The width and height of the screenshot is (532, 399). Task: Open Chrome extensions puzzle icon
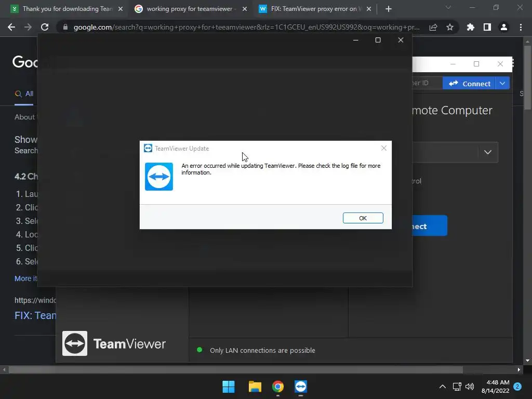(x=471, y=27)
